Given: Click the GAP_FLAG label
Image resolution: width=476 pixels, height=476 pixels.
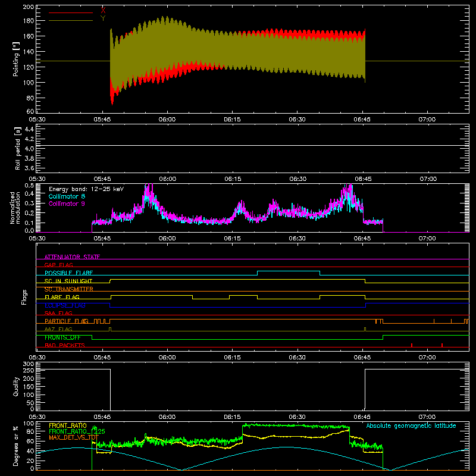Looking at the screenshot, I should click(x=58, y=265).
